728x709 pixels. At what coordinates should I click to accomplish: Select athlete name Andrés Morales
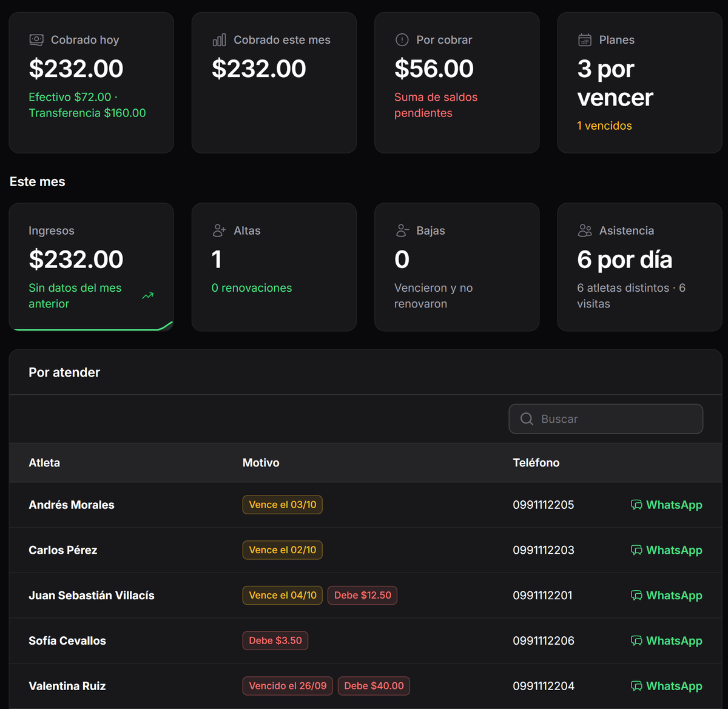(x=72, y=505)
